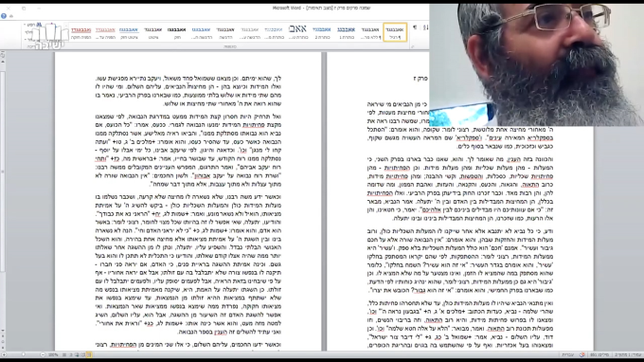Apply the הדגשה (Emphasis) style
The width and height of the screenshot is (644, 362).
pos(225,32)
